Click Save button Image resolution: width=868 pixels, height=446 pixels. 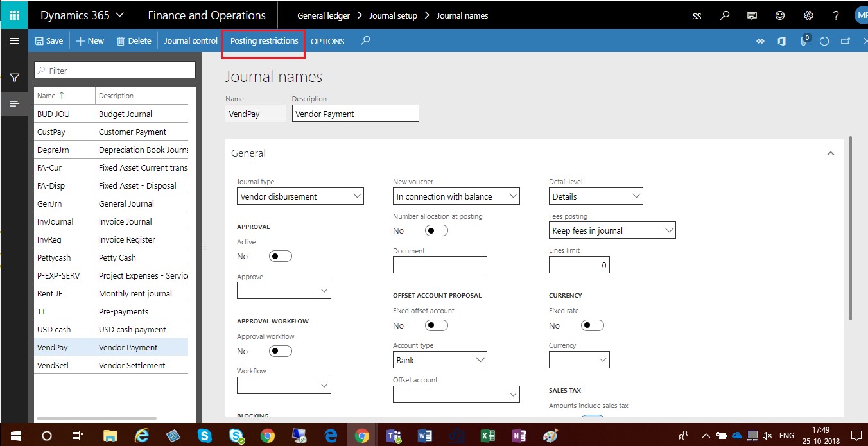[49, 40]
